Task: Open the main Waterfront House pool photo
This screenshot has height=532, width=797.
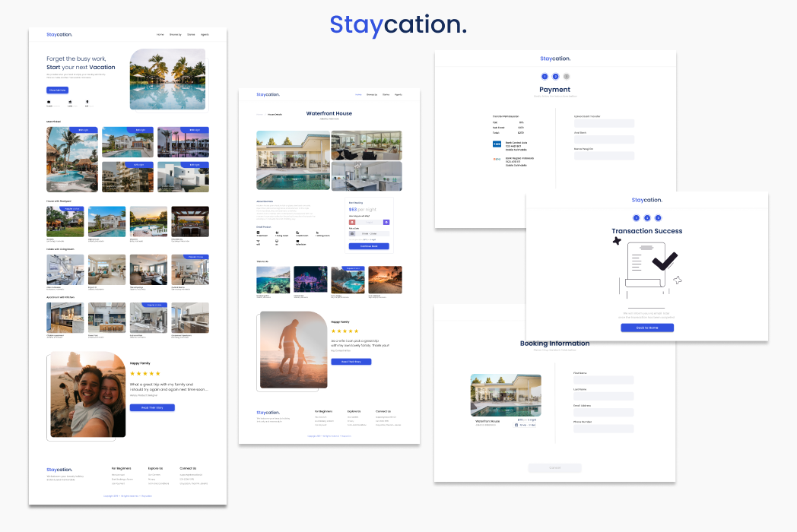Action: pos(294,160)
